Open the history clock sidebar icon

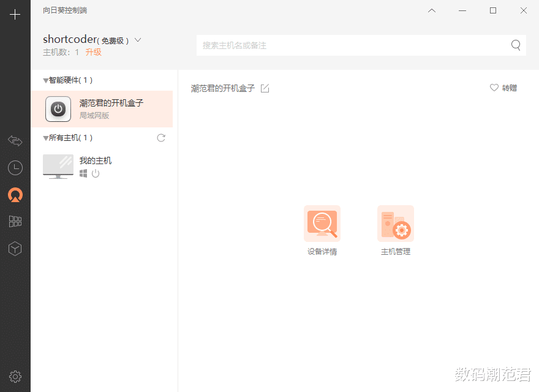click(15, 168)
